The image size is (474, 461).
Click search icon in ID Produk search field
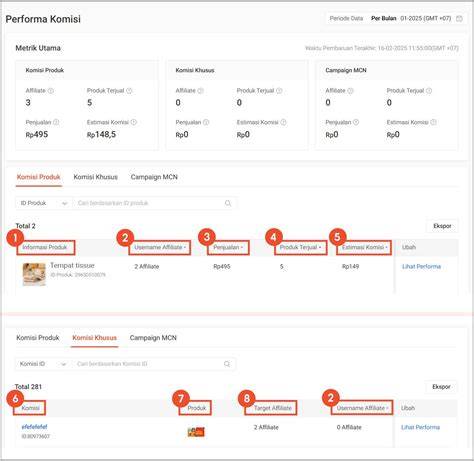point(228,203)
